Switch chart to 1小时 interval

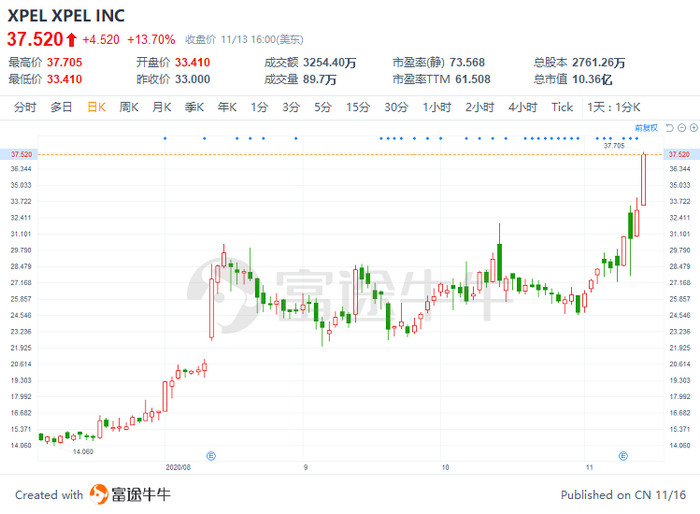(437, 107)
